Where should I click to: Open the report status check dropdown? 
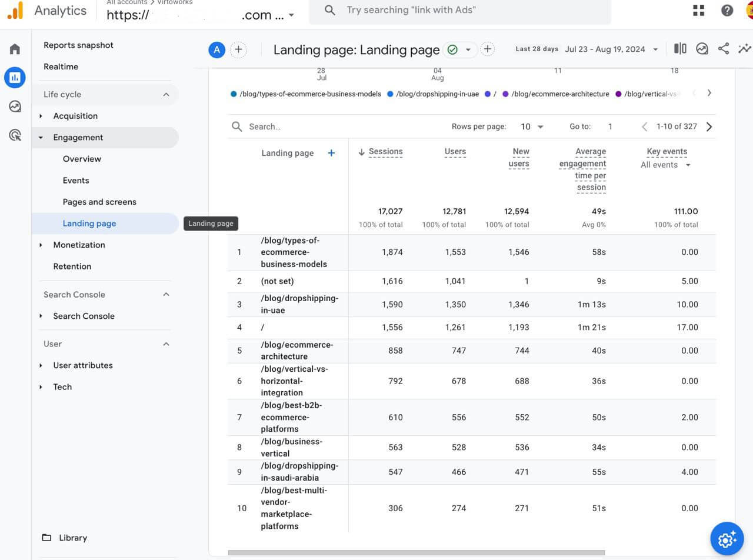[x=459, y=49]
